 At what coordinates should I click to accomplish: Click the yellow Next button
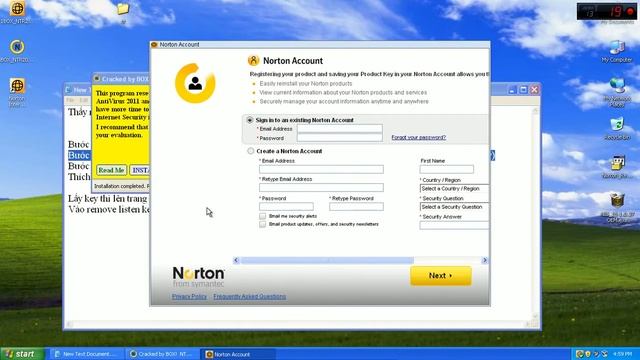pyautogui.click(x=441, y=276)
